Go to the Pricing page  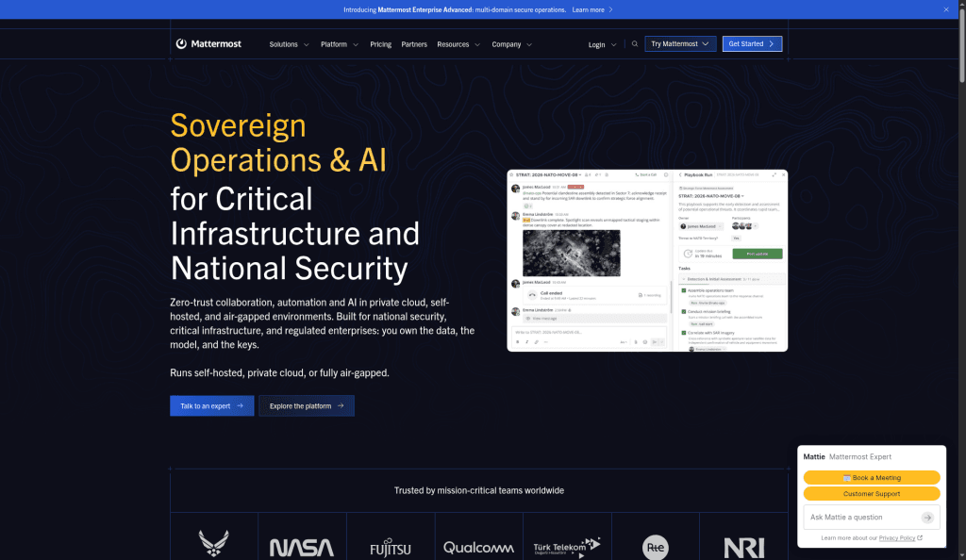coord(381,44)
